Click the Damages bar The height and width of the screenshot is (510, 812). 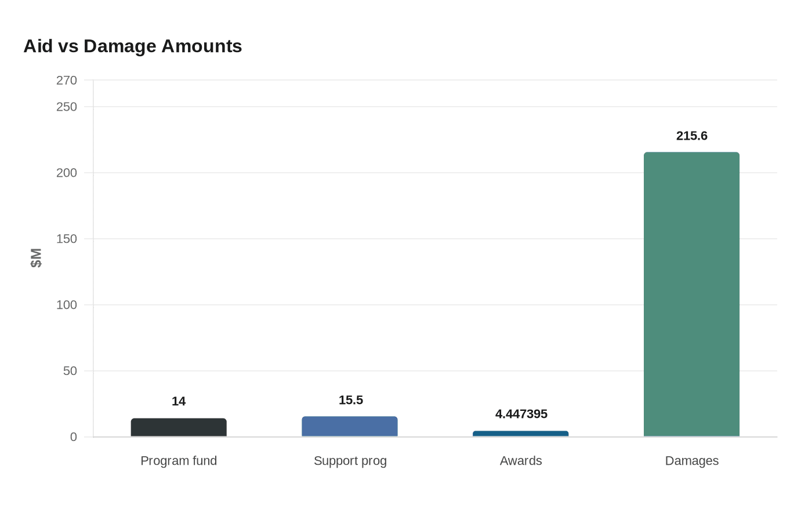tap(691, 294)
